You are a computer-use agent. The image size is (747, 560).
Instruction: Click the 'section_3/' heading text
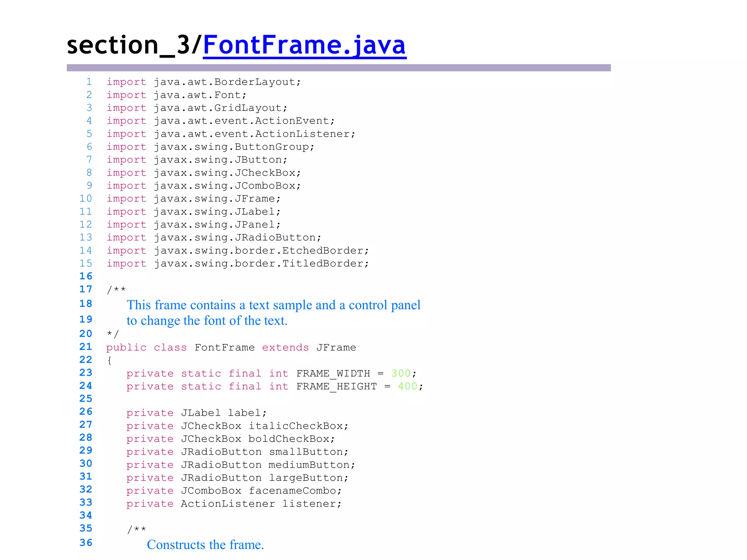click(x=135, y=46)
